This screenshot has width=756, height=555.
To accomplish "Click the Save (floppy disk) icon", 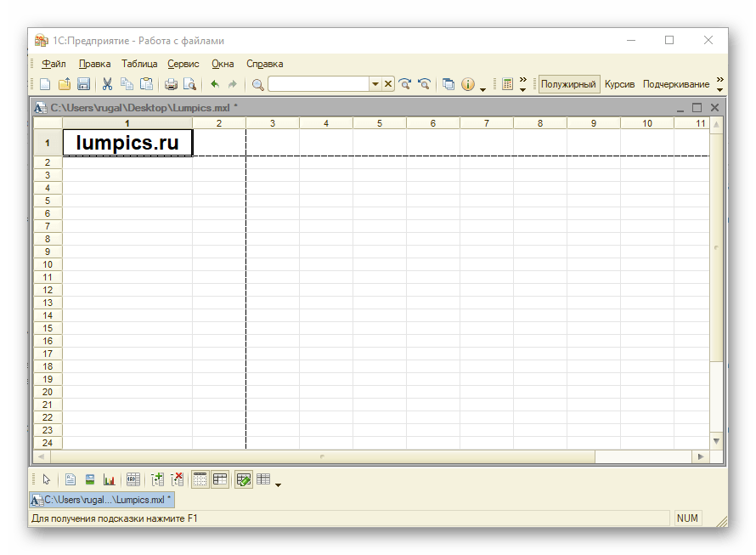I will [83, 84].
